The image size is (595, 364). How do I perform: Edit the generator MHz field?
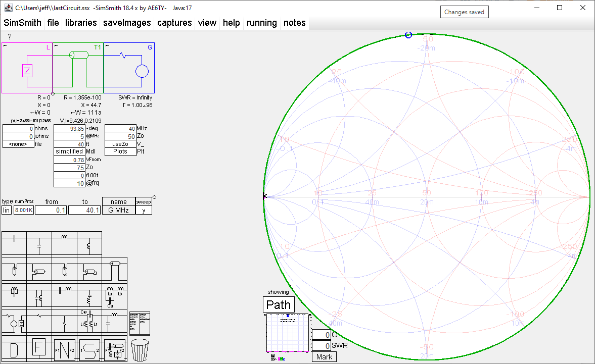(120, 128)
